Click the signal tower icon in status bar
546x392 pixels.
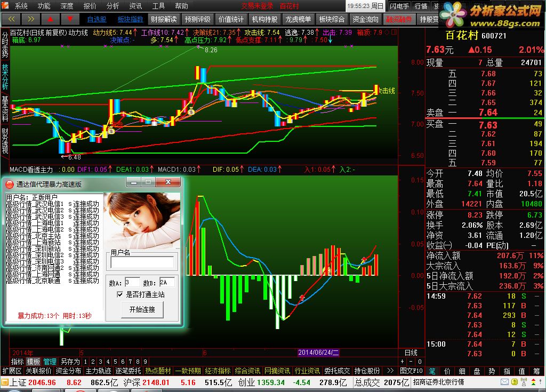tap(524, 382)
